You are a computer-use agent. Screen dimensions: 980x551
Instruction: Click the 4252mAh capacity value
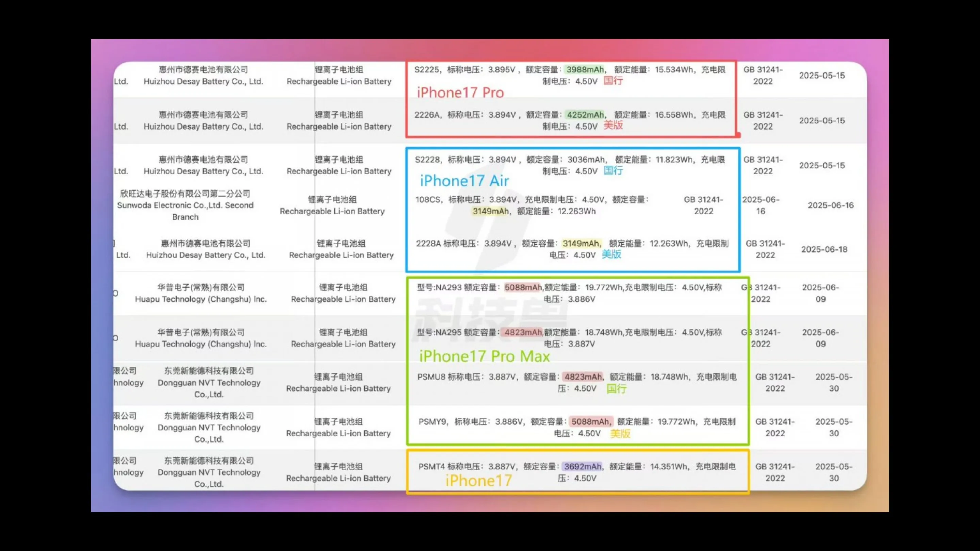point(585,115)
